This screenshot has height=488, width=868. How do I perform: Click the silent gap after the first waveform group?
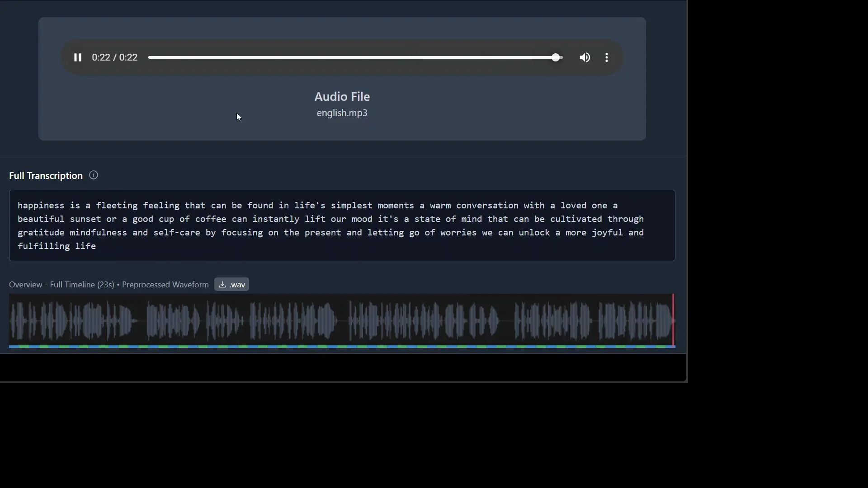coord(142,321)
